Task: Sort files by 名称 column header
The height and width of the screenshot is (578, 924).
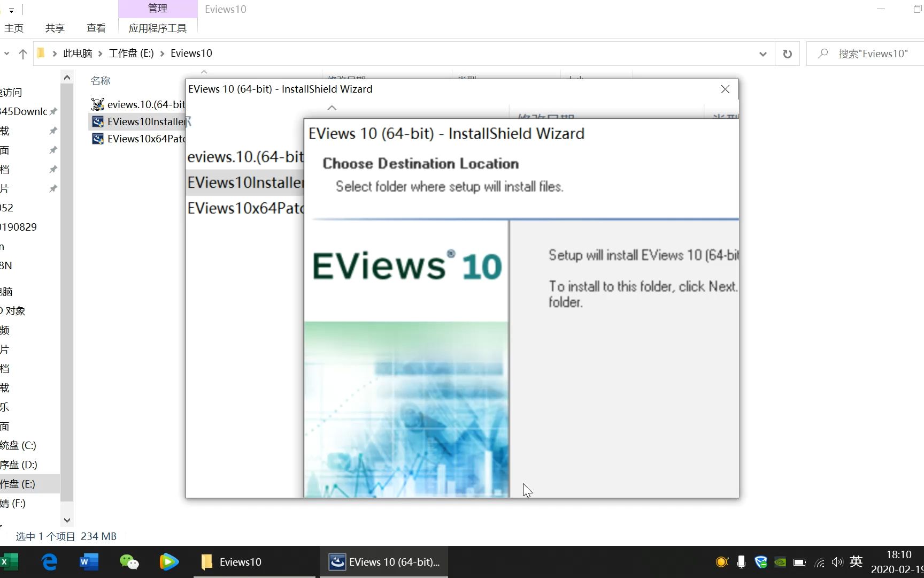Action: pyautogui.click(x=101, y=81)
